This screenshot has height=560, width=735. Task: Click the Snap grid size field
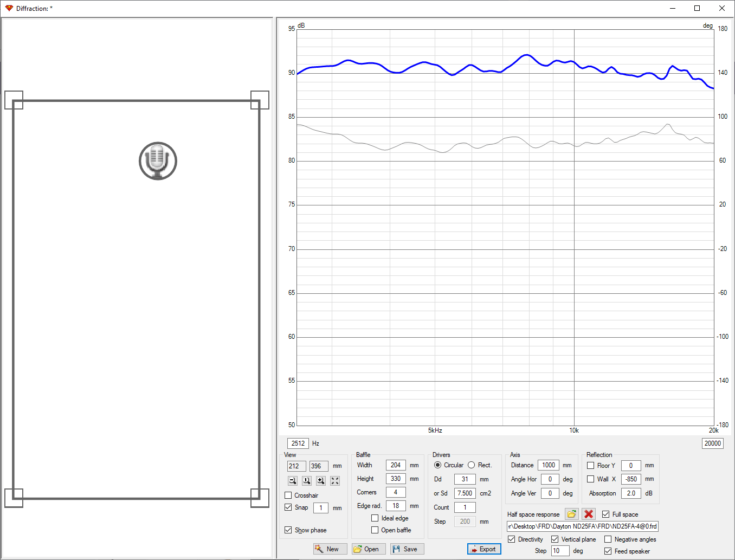pos(321,508)
